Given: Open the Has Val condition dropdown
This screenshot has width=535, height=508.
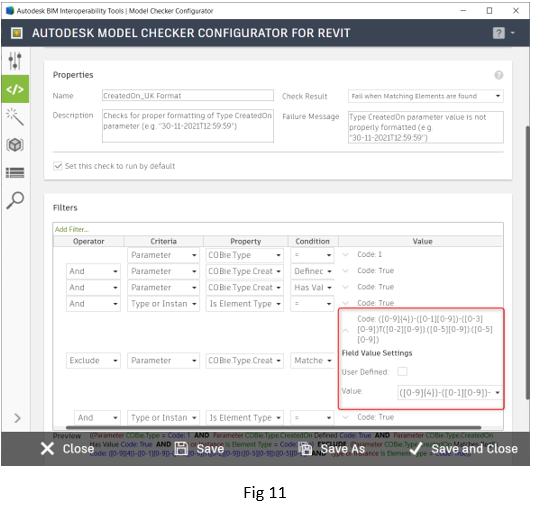Looking at the screenshot, I should (312, 287).
